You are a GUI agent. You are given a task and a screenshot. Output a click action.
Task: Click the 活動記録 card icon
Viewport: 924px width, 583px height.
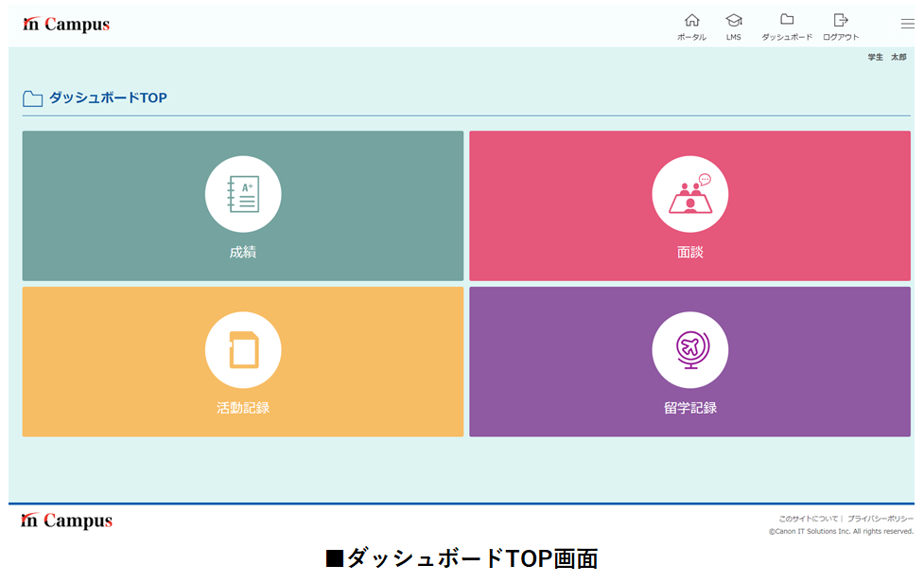pos(243,350)
